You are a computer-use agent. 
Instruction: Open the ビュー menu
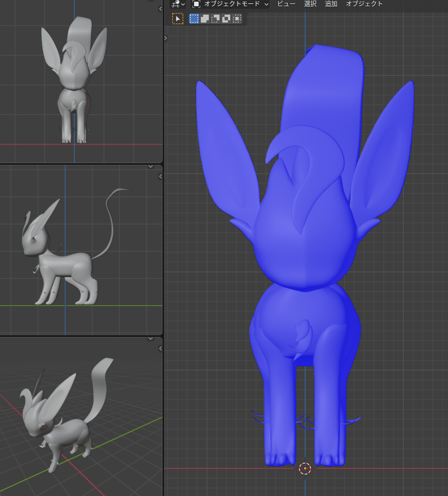coord(286,4)
